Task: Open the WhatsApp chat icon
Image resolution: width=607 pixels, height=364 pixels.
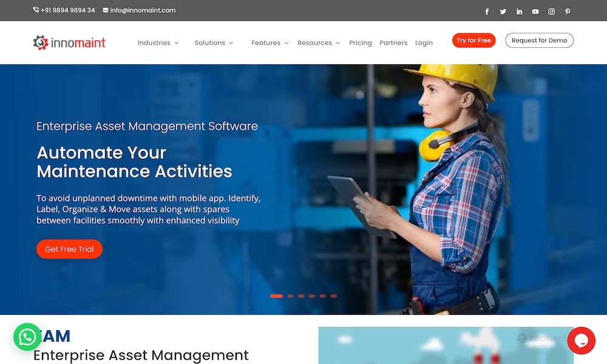Action: tap(27, 337)
